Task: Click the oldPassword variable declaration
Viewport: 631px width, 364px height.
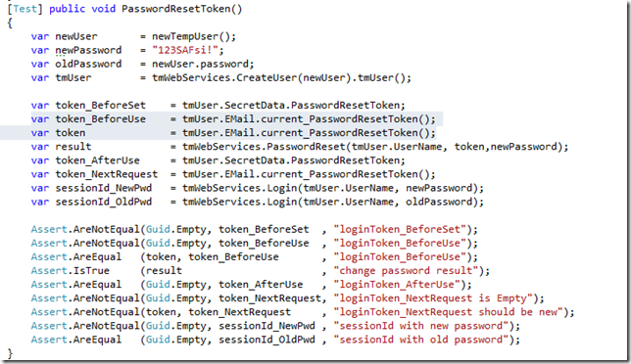Action: coord(88,64)
